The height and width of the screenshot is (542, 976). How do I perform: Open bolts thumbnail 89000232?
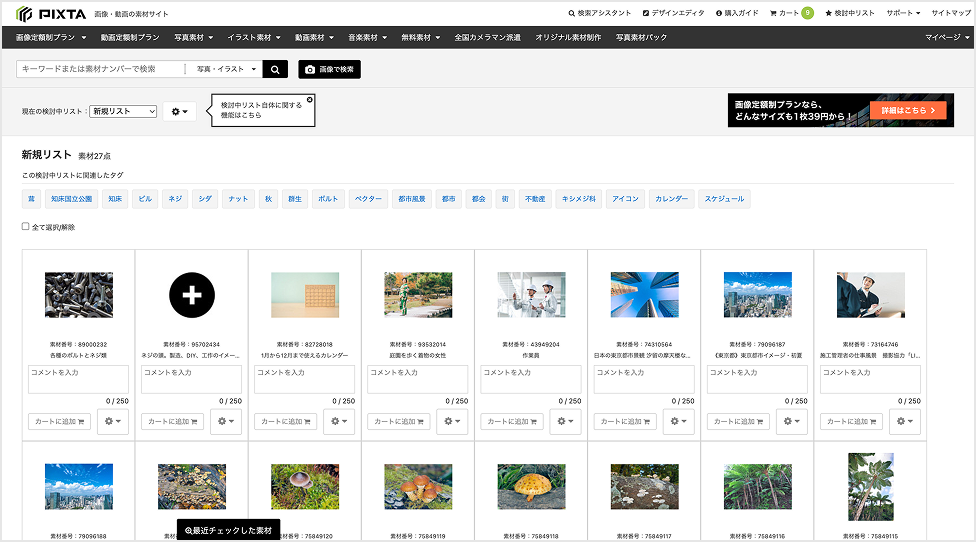click(x=79, y=295)
